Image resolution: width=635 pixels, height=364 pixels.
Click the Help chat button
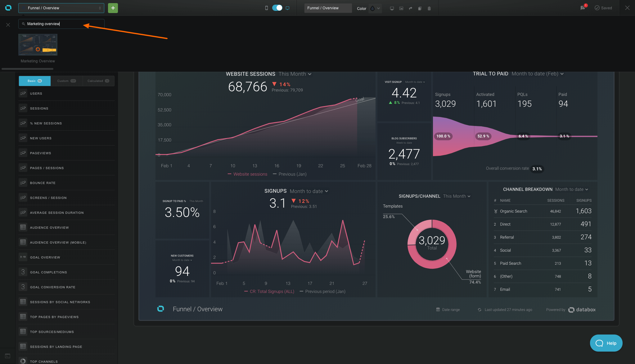tap(606, 343)
